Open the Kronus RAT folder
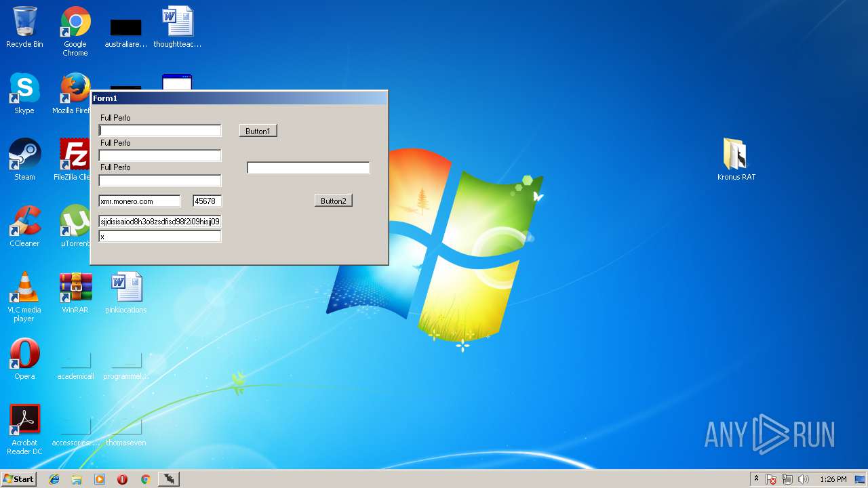The image size is (868, 488). tap(736, 160)
